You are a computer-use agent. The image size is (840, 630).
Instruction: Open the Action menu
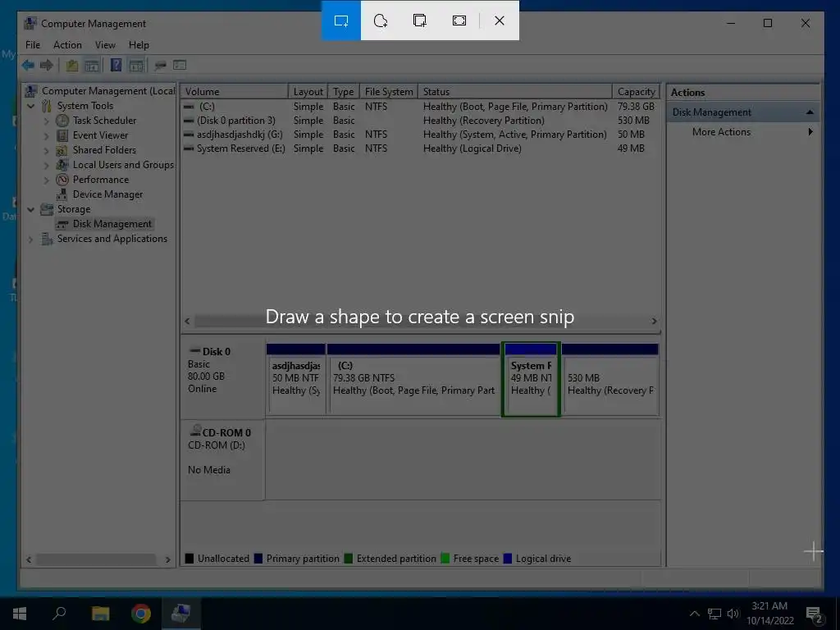[x=67, y=45]
